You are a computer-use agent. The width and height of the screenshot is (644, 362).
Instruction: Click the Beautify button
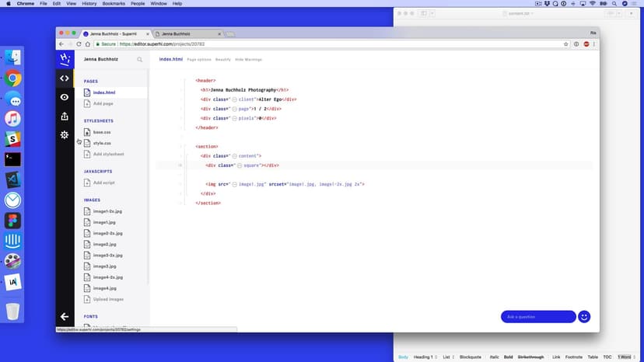(223, 59)
